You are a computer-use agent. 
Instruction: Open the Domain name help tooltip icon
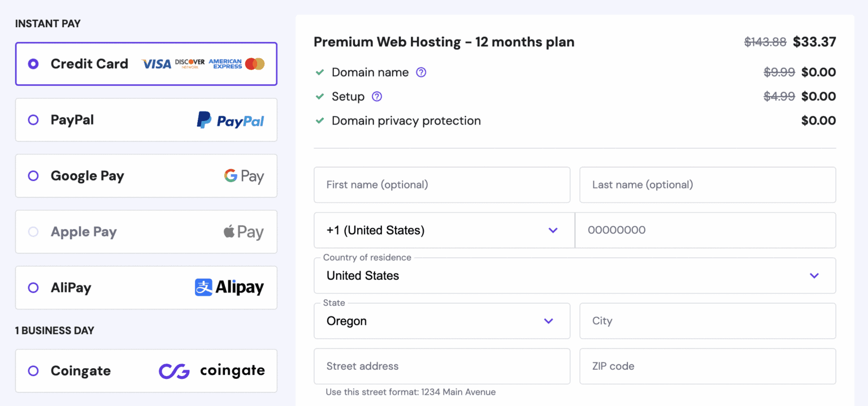pos(421,72)
